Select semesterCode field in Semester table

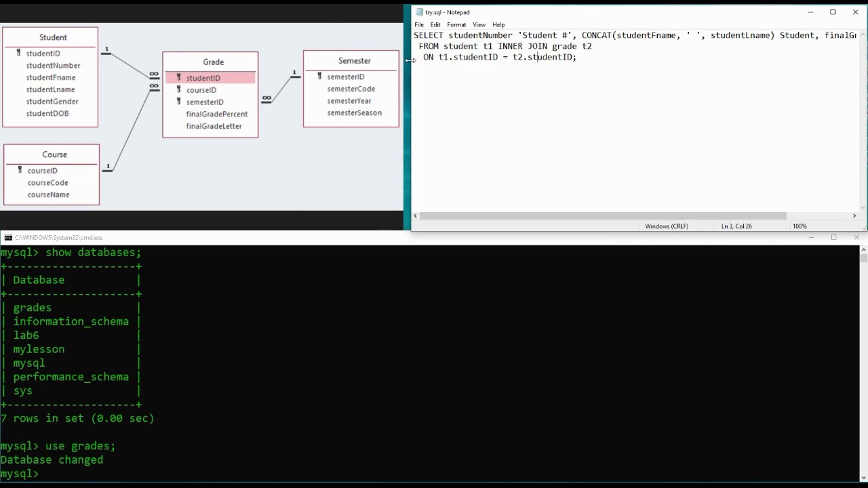click(351, 89)
